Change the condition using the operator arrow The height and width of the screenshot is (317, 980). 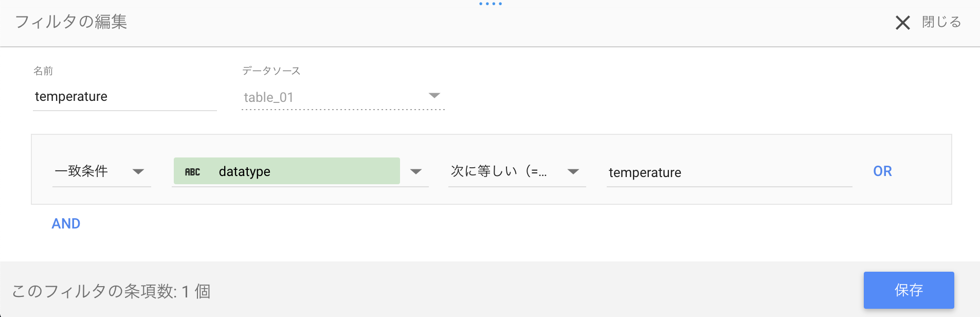(x=573, y=172)
